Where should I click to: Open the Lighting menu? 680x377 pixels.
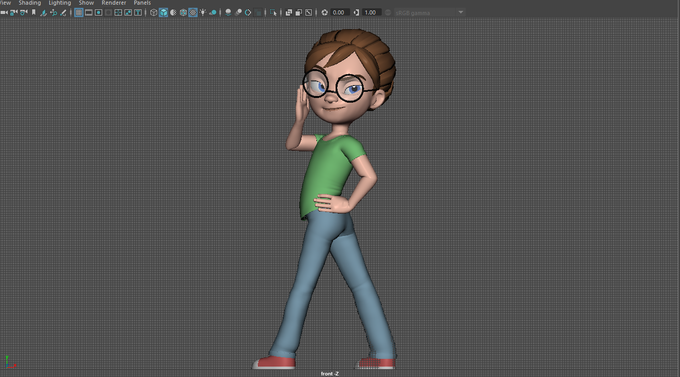[x=60, y=3]
